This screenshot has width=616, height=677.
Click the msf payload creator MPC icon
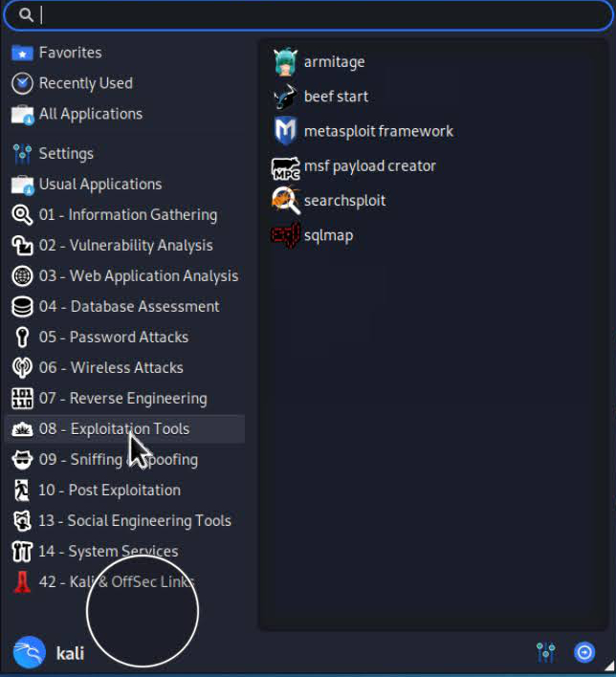tap(286, 168)
